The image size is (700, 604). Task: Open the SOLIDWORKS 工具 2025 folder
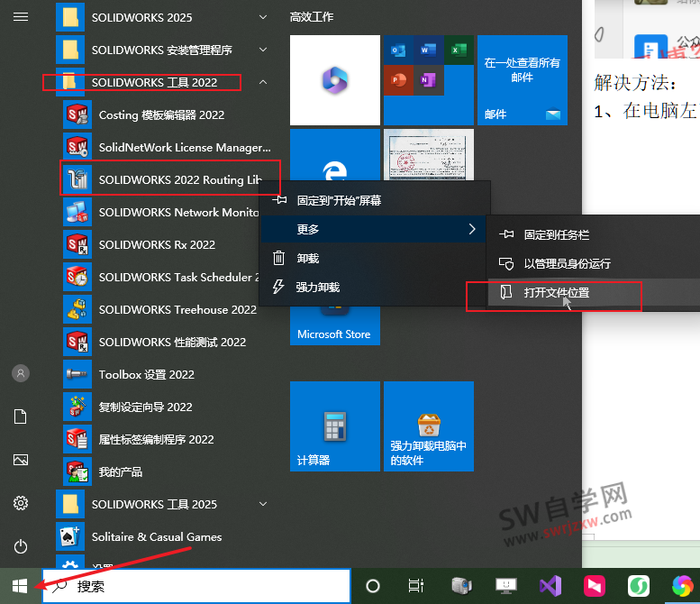154,504
